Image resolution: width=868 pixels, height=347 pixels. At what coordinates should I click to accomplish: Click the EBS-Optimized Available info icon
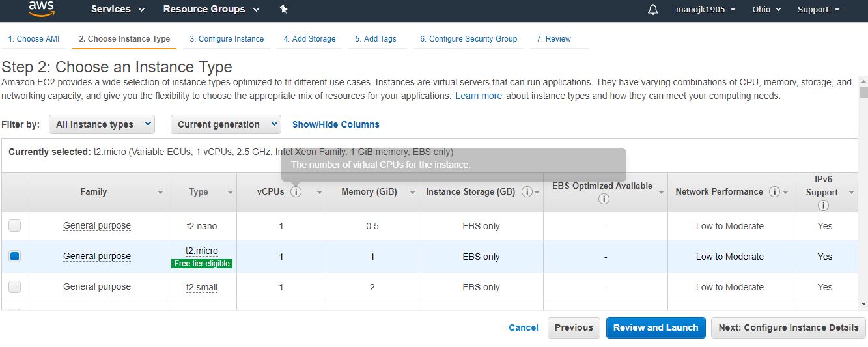point(604,199)
